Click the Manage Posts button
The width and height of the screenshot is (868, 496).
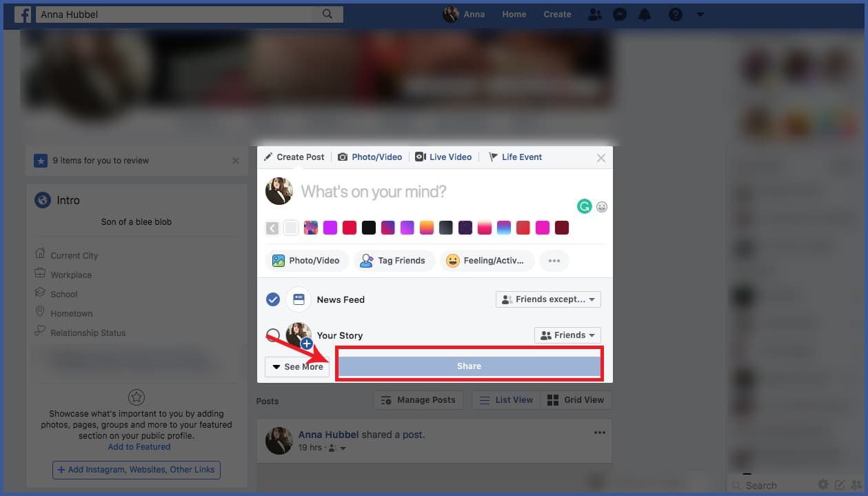click(x=420, y=400)
